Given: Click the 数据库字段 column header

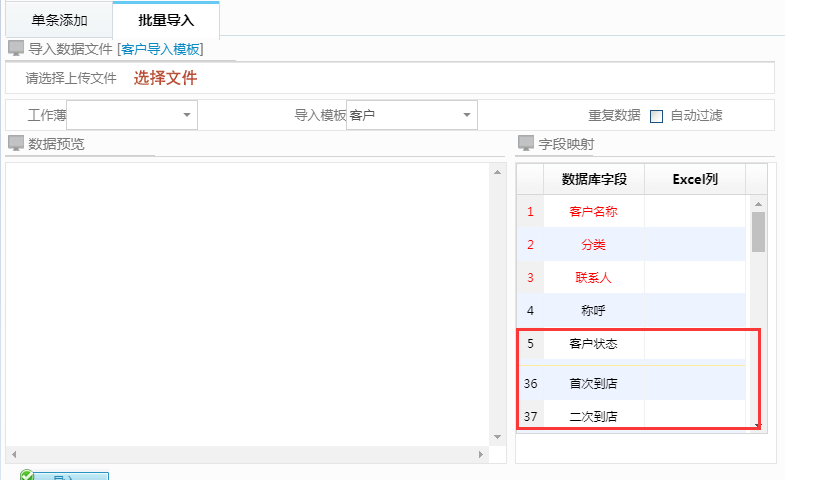Looking at the screenshot, I should click(594, 179).
